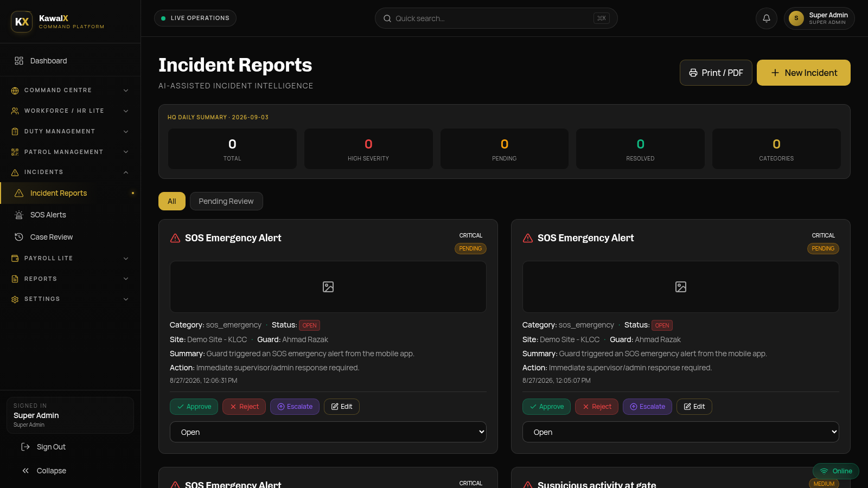The width and height of the screenshot is (868, 488).
Task: Create a New Incident
Action: point(803,73)
